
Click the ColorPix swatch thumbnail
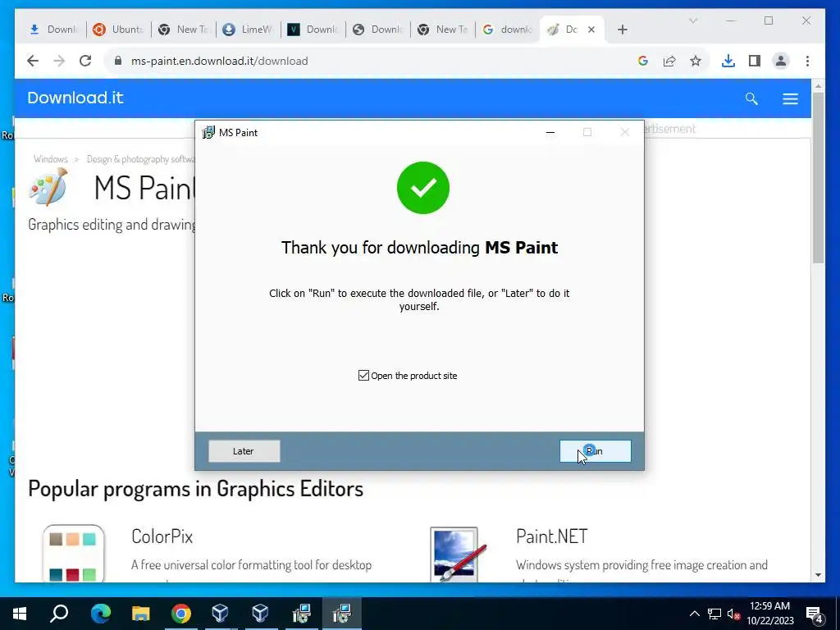73,554
